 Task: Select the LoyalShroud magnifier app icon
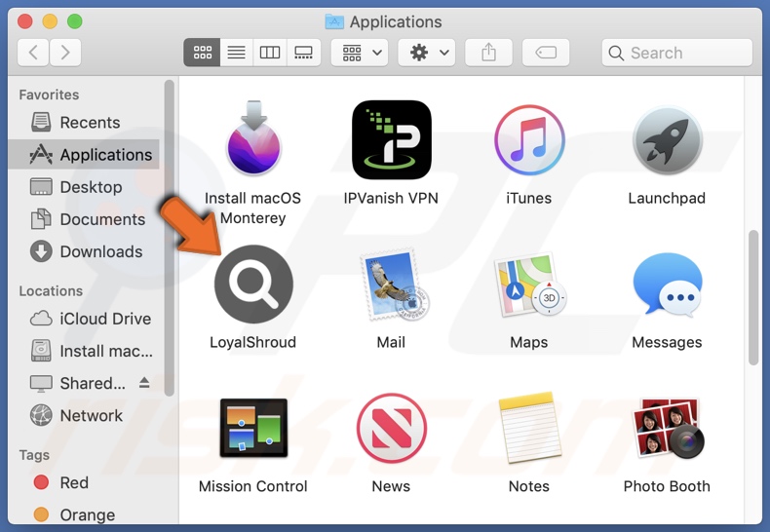tap(253, 285)
